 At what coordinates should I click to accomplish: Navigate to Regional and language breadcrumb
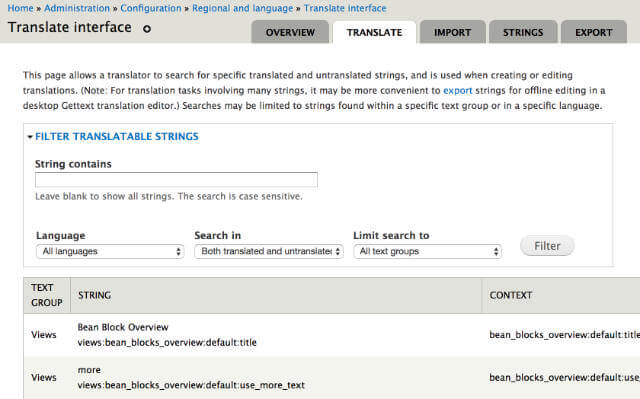point(242,8)
